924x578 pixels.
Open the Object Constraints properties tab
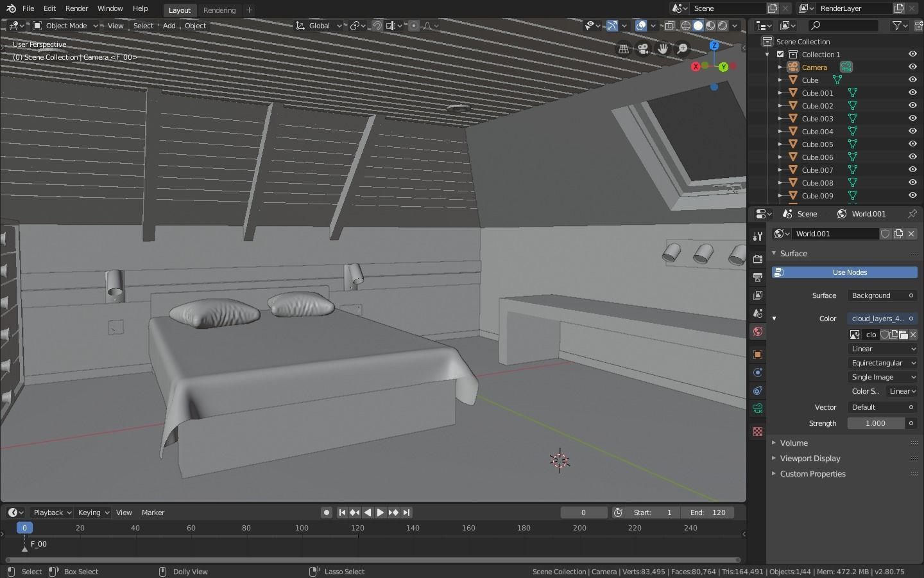pyautogui.click(x=758, y=390)
